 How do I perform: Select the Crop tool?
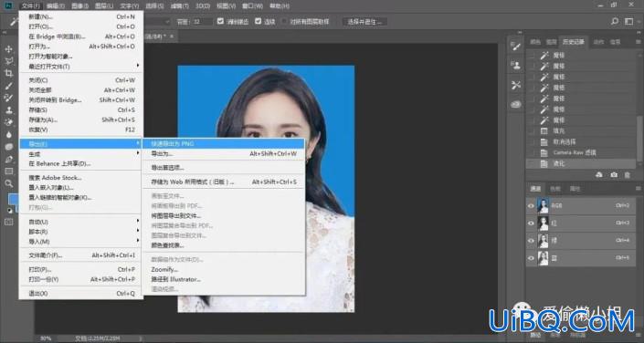click(8, 74)
